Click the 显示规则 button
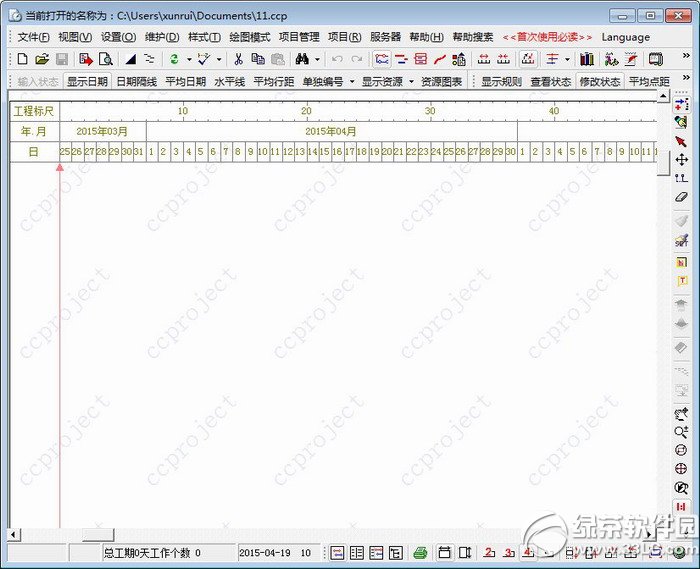 point(501,82)
